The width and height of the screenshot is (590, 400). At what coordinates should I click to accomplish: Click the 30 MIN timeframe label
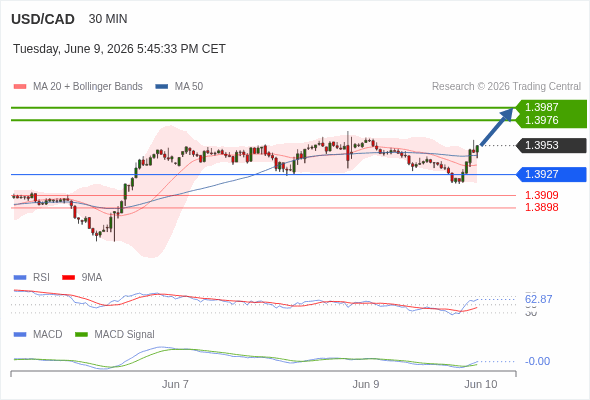[x=108, y=19]
